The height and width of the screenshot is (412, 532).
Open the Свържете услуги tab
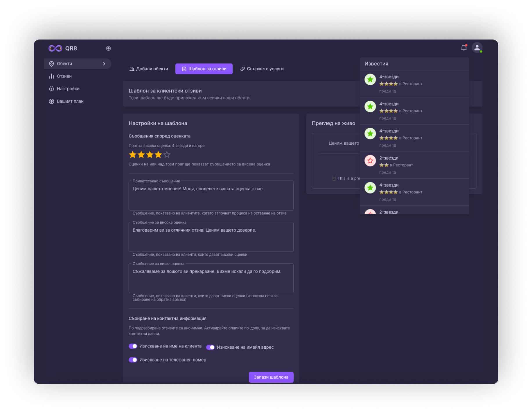262,69
